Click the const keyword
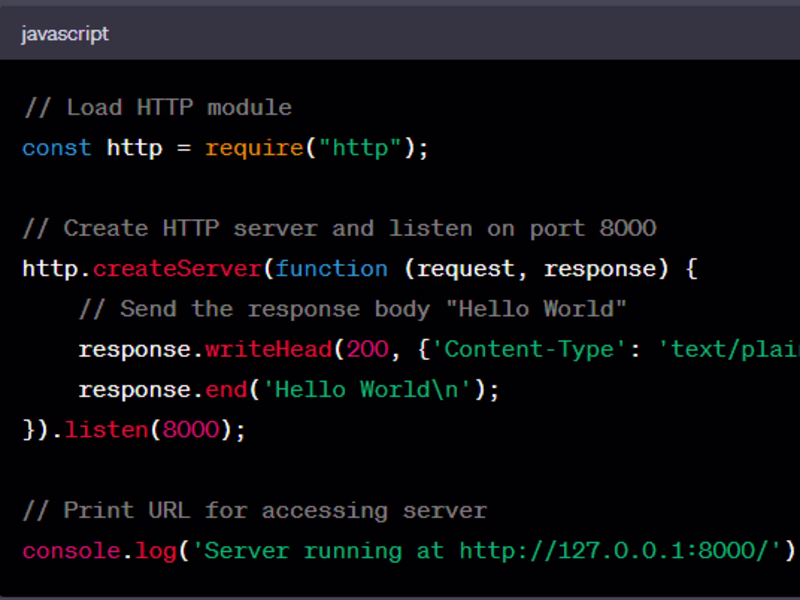Image resolution: width=800 pixels, height=600 pixels. click(57, 148)
